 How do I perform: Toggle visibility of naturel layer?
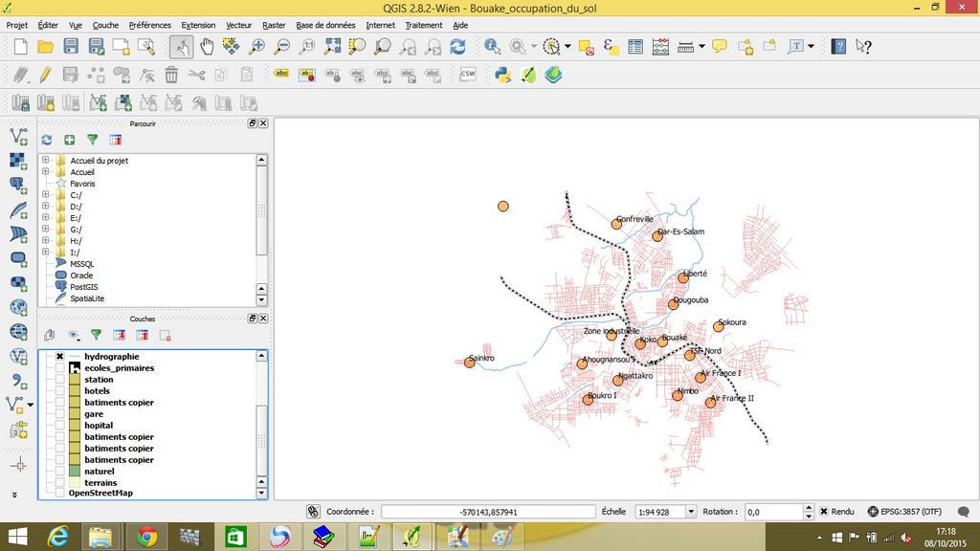[x=59, y=471]
